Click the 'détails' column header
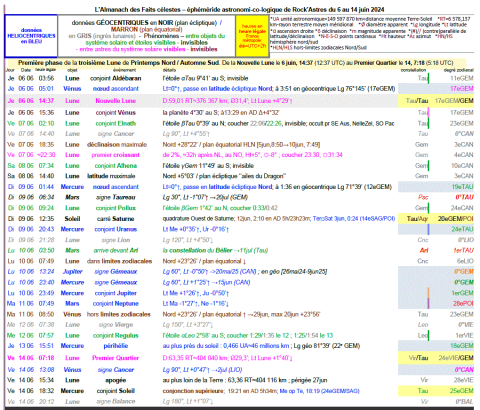The height and width of the screenshot is (410, 480). click(169, 70)
